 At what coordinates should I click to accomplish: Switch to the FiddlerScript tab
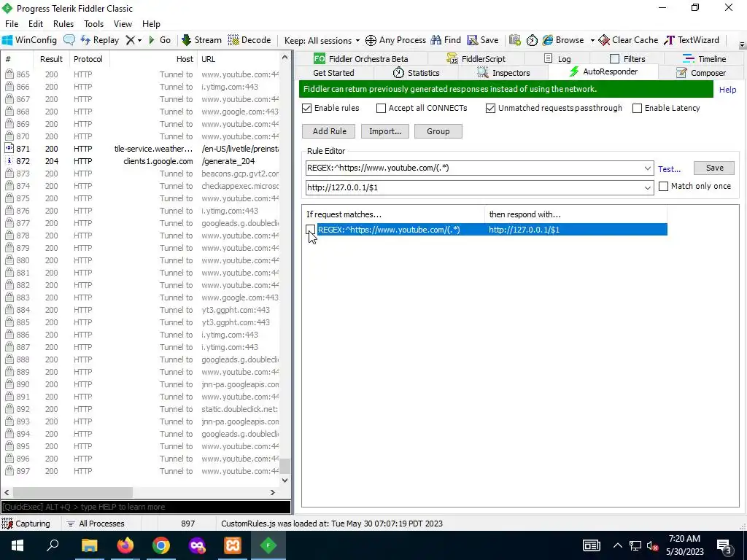(476, 59)
